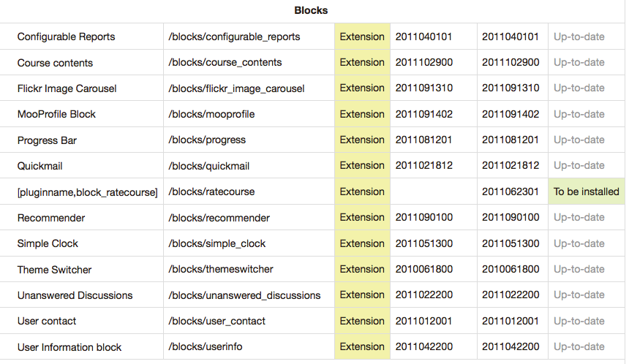The image size is (629, 364).
Task: Click the /blocks/mooprofile path
Action: (x=211, y=114)
